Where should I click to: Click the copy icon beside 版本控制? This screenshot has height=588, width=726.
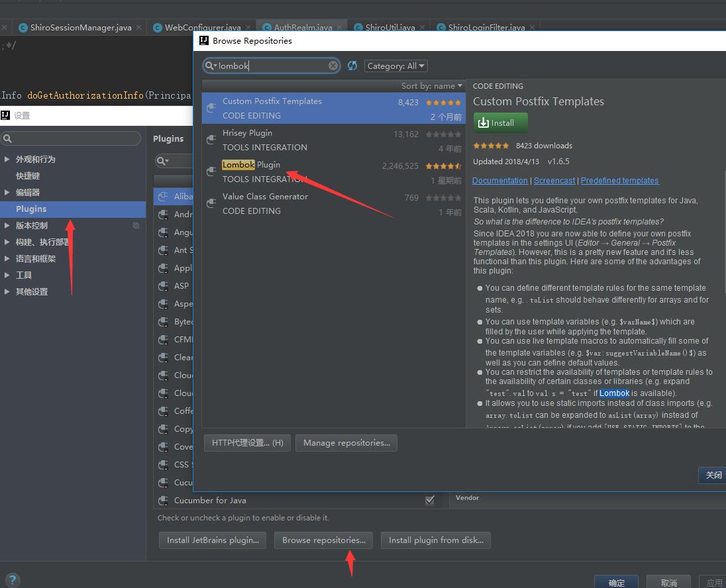136,226
